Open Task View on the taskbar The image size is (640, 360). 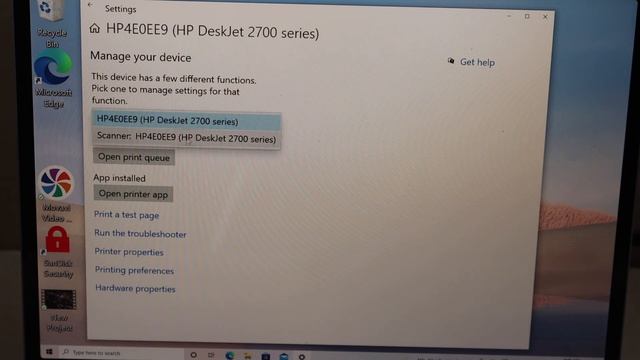[x=211, y=355]
